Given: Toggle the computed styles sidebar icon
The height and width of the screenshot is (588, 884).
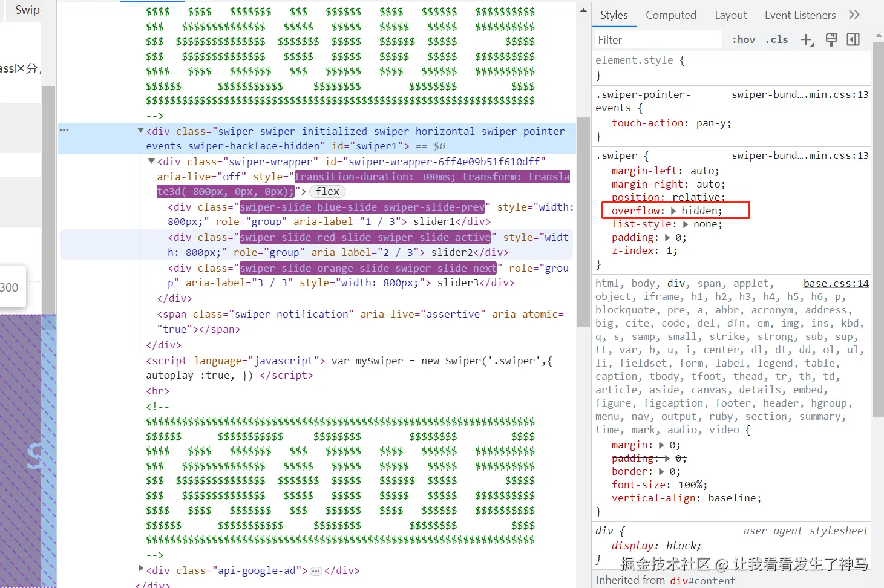Looking at the screenshot, I should click(x=853, y=40).
